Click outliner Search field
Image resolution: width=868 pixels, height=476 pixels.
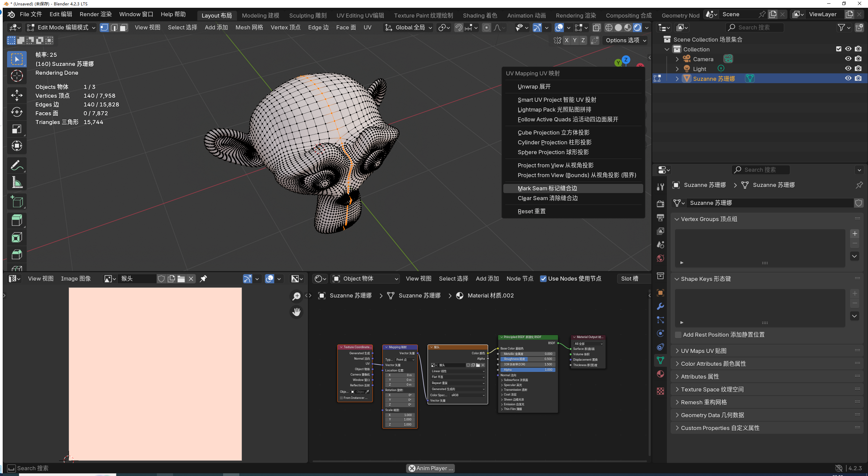(x=754, y=27)
